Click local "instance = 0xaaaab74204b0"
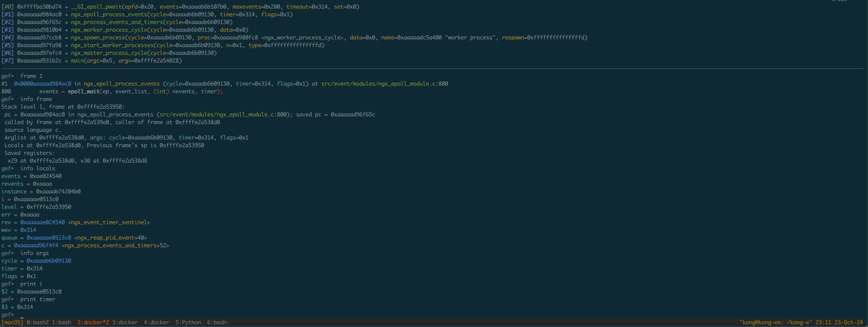 [41, 192]
